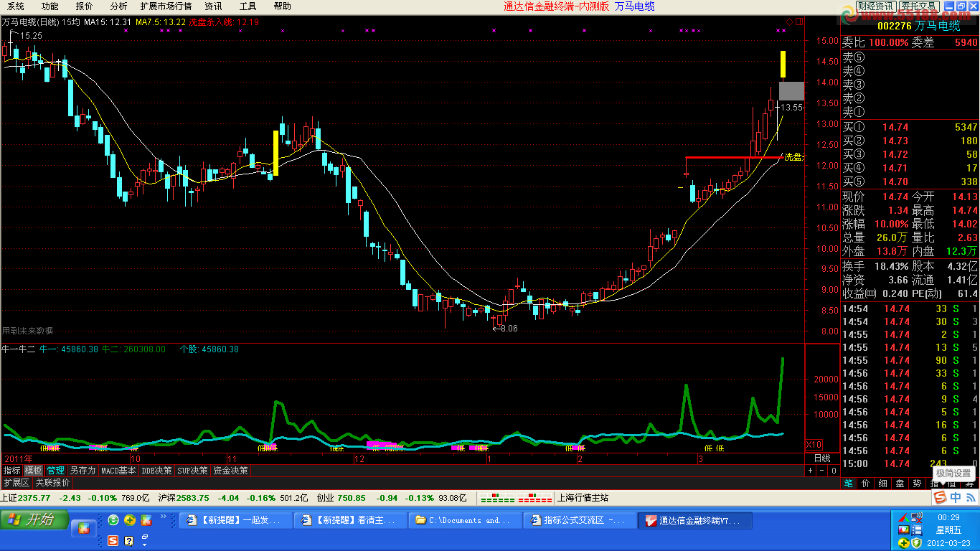Toggle the 中 Chinese input mode indicator
This screenshot has width=980, height=551.
[956, 497]
